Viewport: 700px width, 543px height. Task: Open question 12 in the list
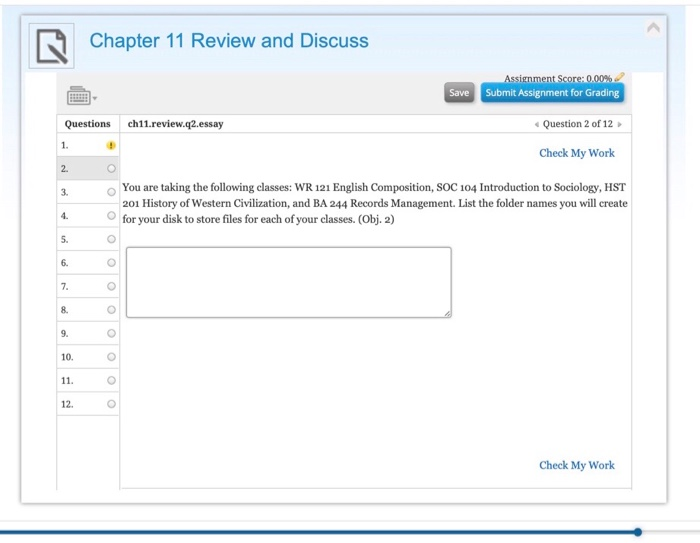[88, 404]
